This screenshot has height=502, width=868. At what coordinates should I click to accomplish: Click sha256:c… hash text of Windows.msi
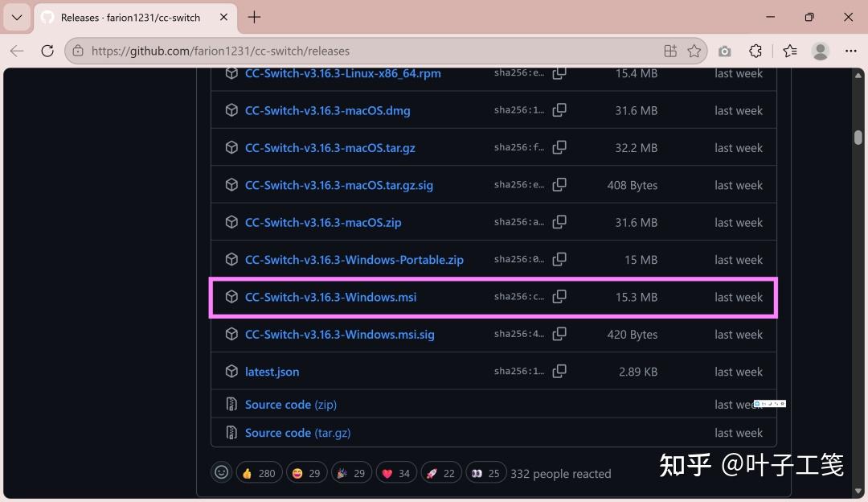coord(518,296)
